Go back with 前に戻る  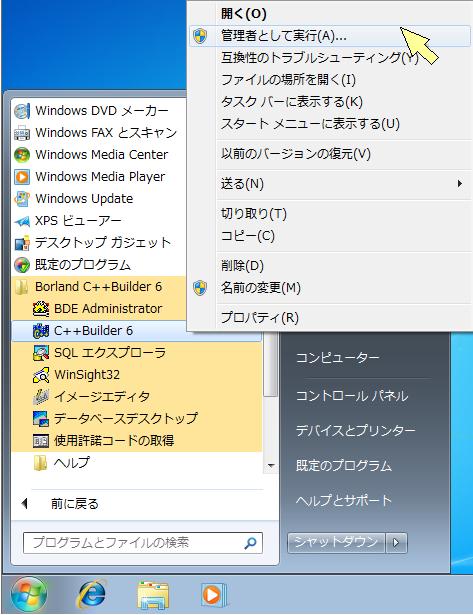74,504
